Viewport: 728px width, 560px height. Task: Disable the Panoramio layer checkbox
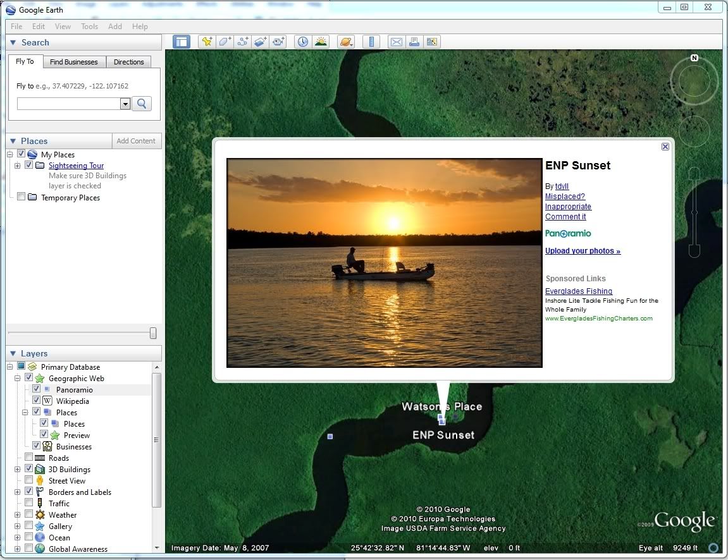point(36,389)
